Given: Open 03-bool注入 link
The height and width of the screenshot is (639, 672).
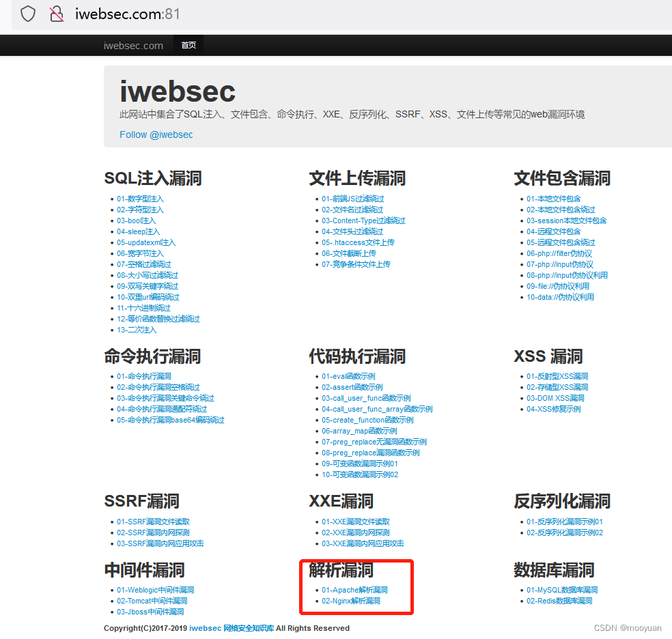Looking at the screenshot, I should pos(137,221).
